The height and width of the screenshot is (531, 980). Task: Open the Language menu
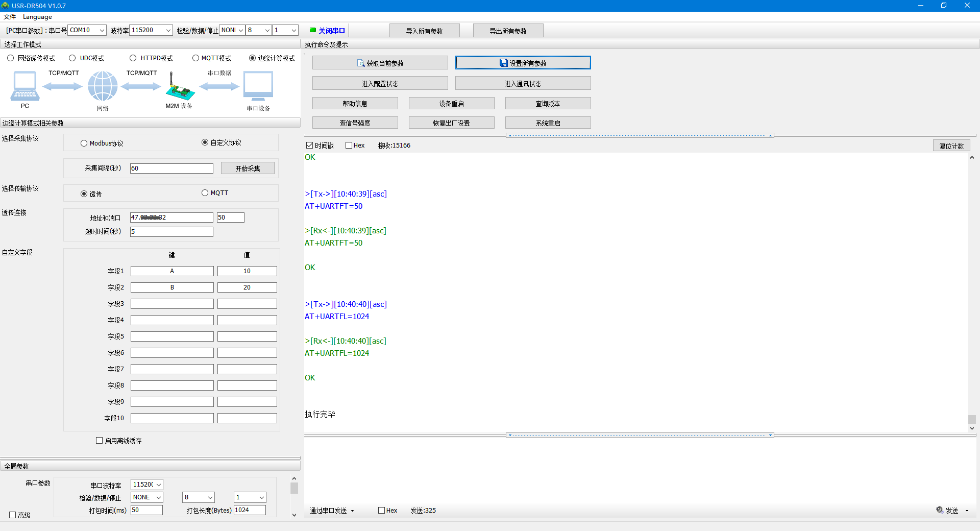pos(37,17)
